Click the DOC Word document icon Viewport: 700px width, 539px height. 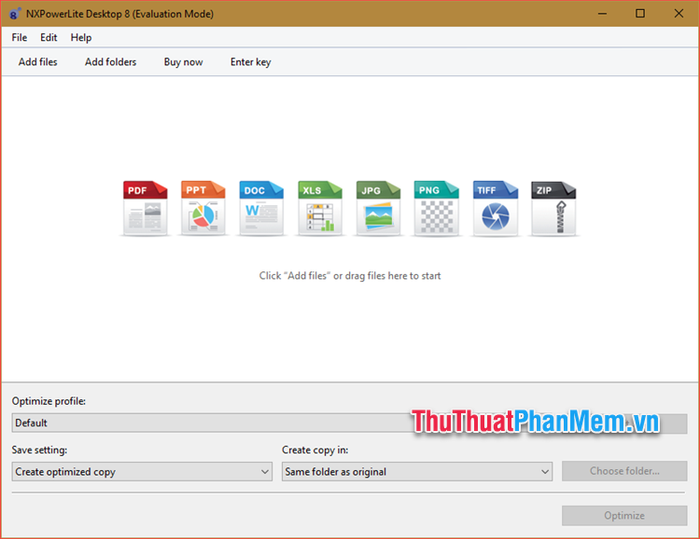[x=261, y=208]
